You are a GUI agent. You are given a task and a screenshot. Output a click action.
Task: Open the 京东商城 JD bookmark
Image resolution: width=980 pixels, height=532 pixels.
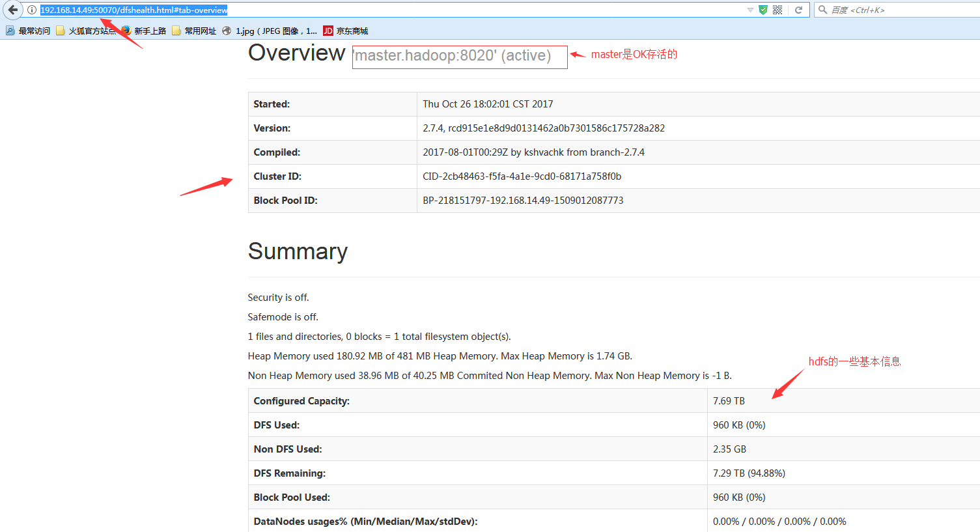coord(346,31)
